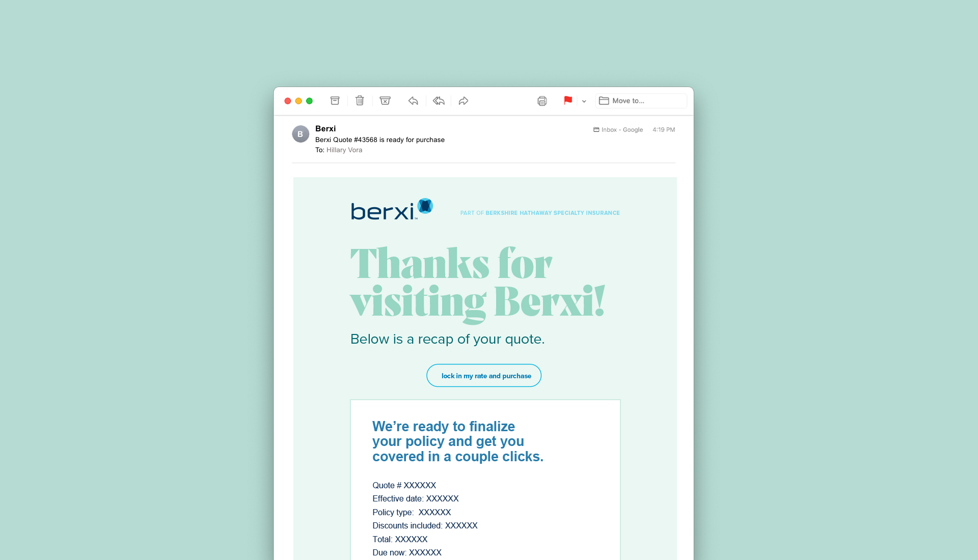The width and height of the screenshot is (978, 560).
Task: Reply all using the double-arrow icon
Action: [x=439, y=101]
